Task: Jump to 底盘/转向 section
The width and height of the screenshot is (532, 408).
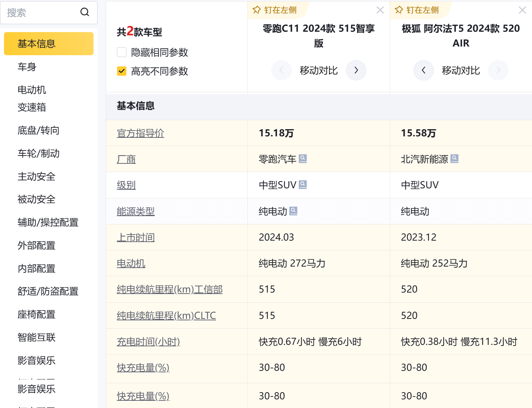Action: (x=39, y=130)
